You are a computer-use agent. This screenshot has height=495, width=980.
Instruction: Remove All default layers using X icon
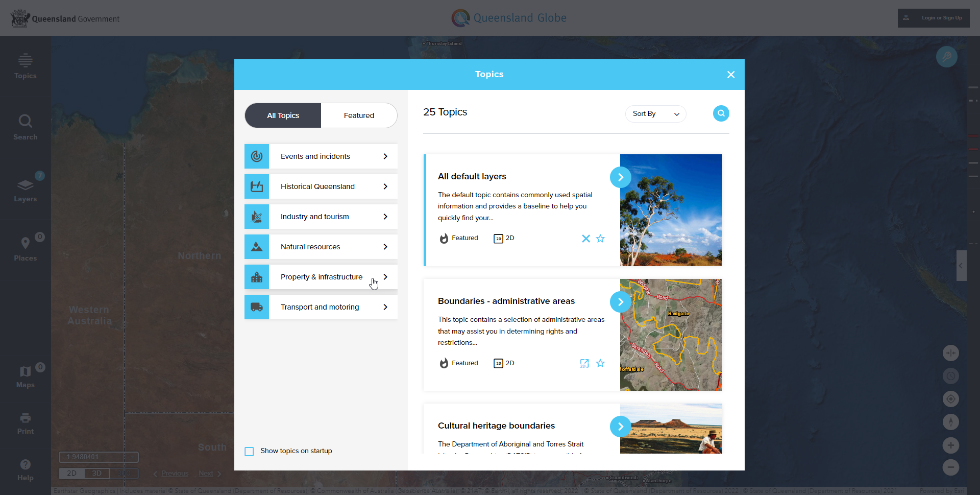pos(585,239)
